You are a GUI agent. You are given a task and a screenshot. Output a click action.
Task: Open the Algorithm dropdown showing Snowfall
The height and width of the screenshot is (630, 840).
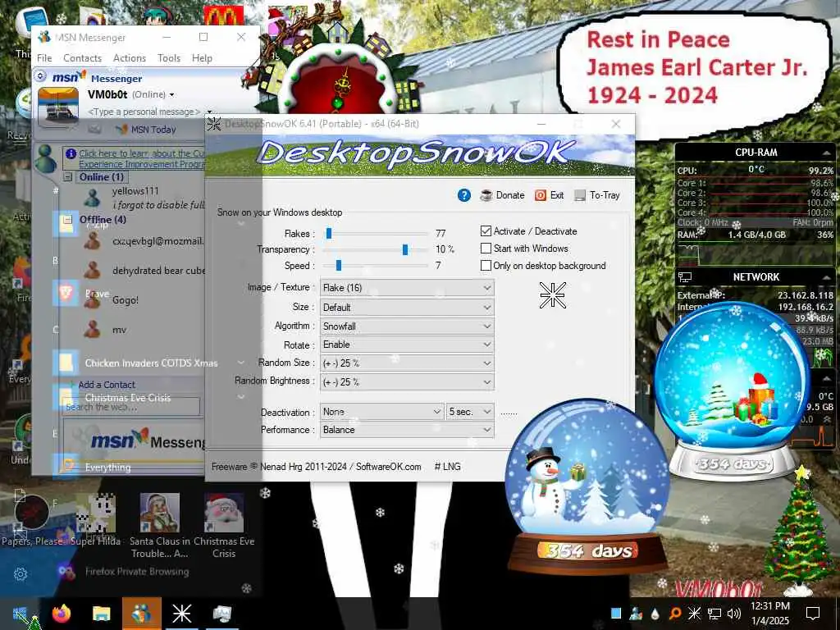[407, 326]
